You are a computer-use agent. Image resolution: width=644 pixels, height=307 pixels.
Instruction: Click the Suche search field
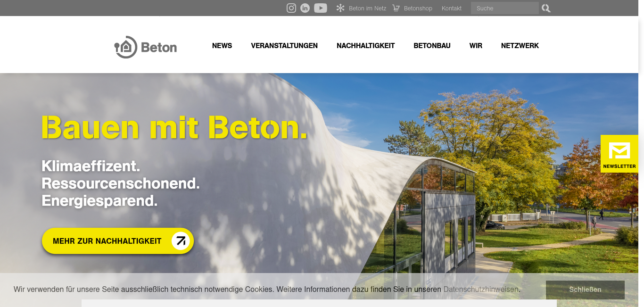(x=504, y=8)
